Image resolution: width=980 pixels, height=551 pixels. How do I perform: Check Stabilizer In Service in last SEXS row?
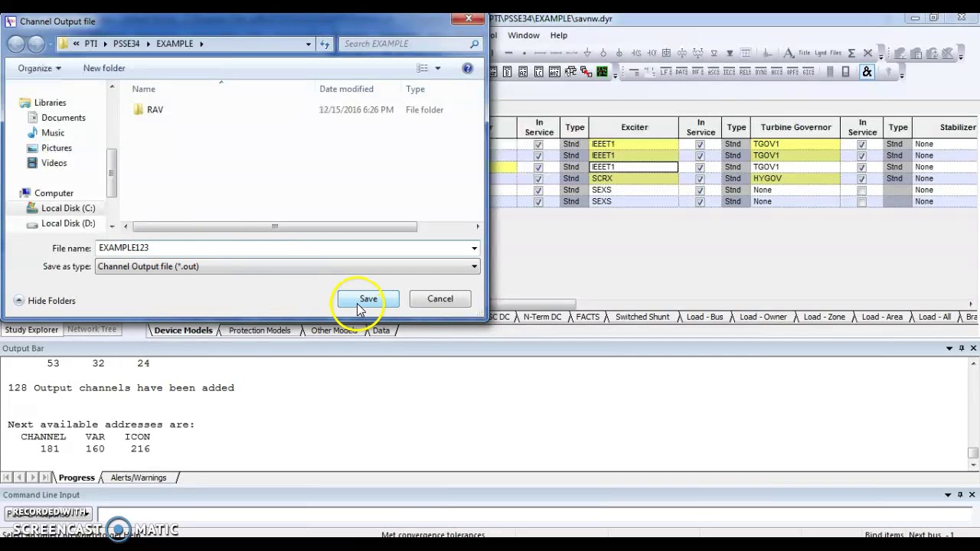[x=861, y=201]
